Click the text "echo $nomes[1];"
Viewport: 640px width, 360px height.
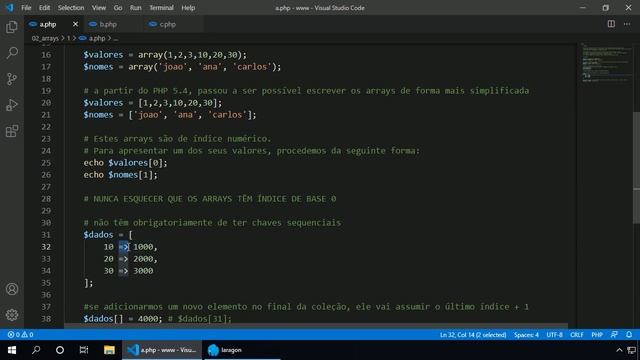tap(120, 175)
